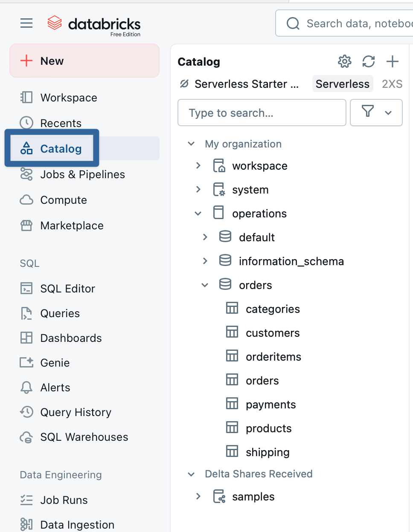Refresh the catalog tree
Image resolution: width=413 pixels, height=532 pixels.
[x=369, y=61]
